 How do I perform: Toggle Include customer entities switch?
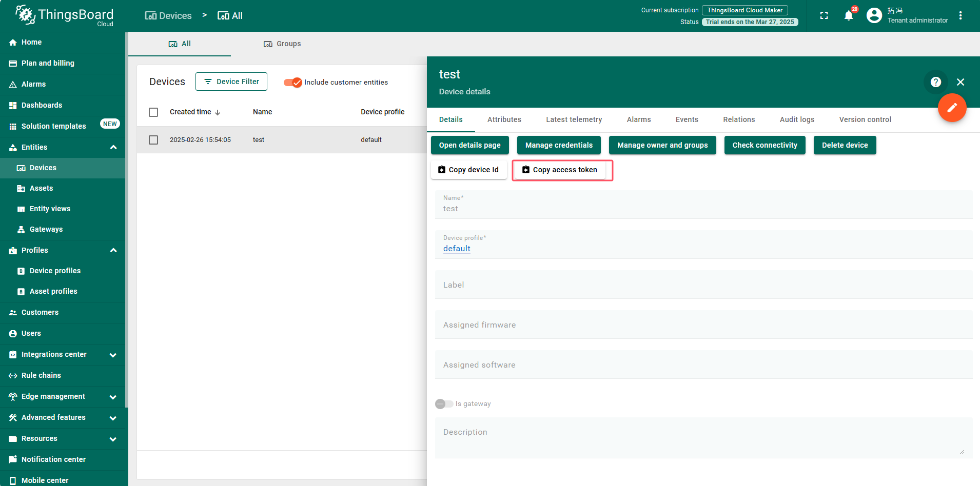pyautogui.click(x=293, y=82)
